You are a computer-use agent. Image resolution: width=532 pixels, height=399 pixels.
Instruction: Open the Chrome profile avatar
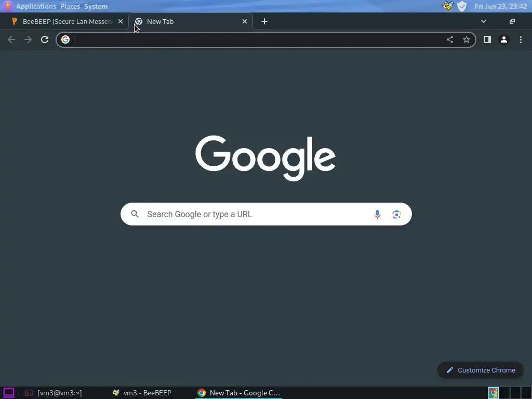(504, 39)
